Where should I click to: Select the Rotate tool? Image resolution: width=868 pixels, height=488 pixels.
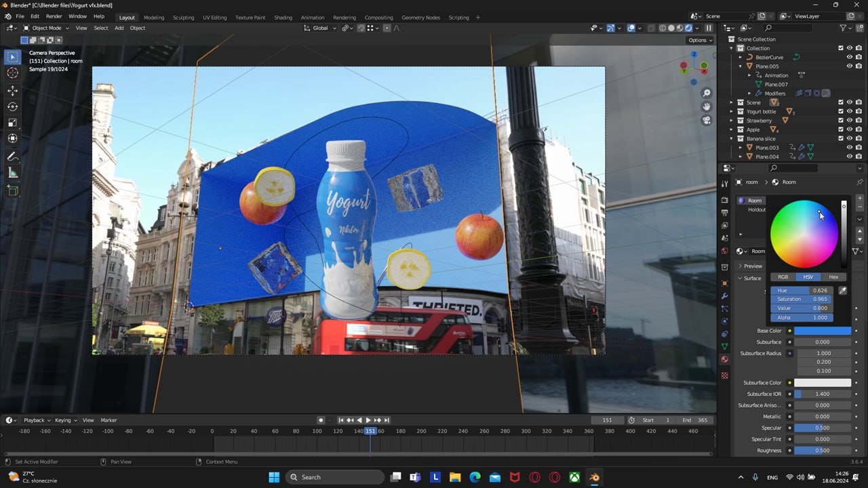click(x=12, y=106)
